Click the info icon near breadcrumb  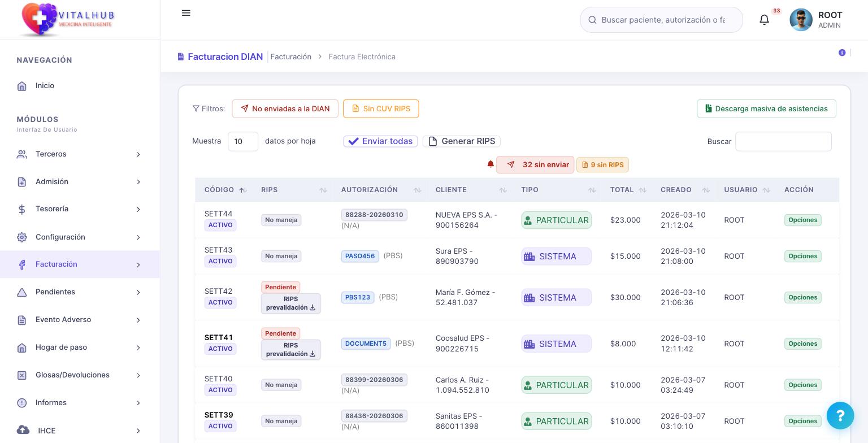pos(842,53)
